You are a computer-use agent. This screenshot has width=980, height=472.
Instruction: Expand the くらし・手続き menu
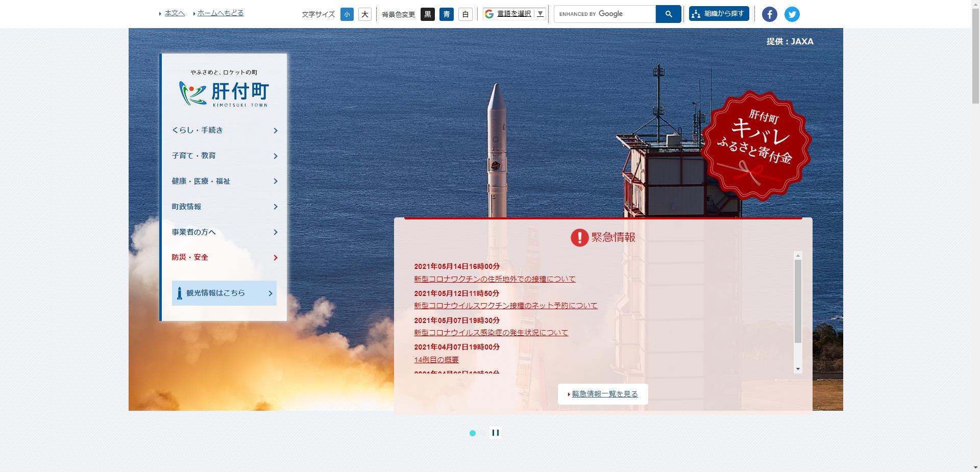coord(224,130)
